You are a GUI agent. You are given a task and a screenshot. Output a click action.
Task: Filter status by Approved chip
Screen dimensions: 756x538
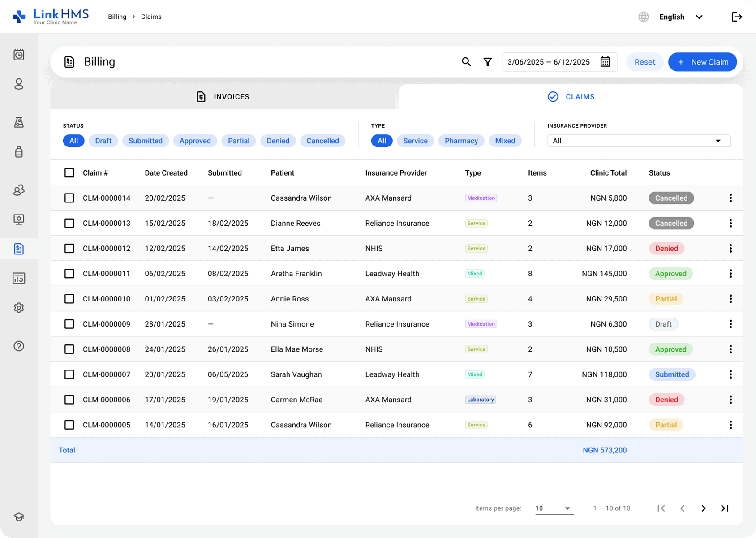(x=195, y=141)
